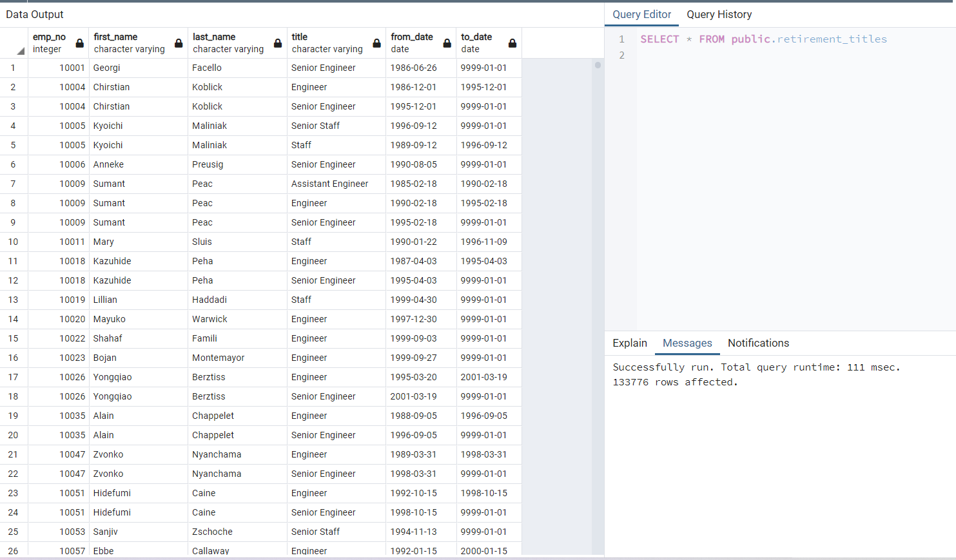The height and width of the screenshot is (560, 956).
Task: Sort results by the emp_no column header
Action: coord(48,37)
